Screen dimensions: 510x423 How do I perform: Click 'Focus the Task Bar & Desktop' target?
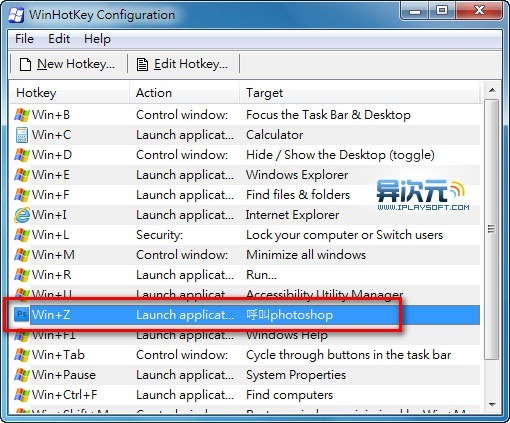328,115
